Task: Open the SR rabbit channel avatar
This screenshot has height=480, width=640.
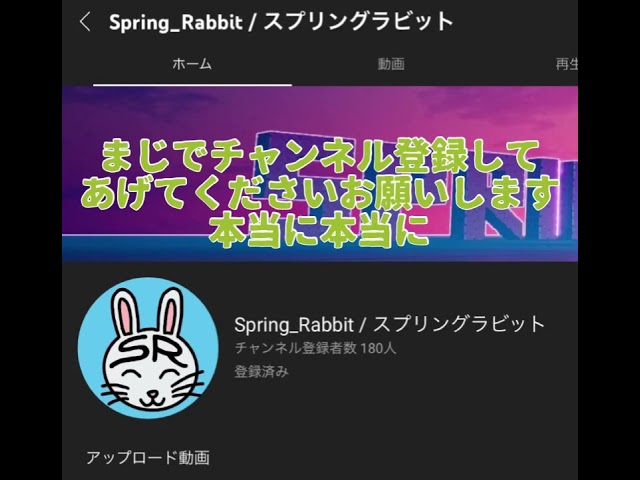Action: [148, 348]
